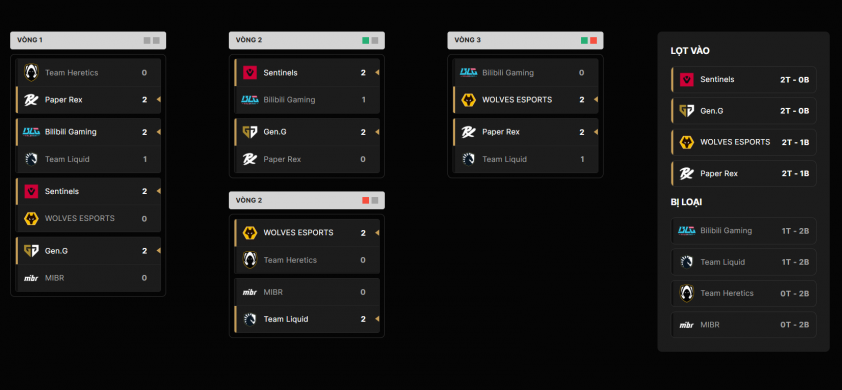Image resolution: width=842 pixels, height=390 pixels.
Task: Click the green square in Vòng 3 header
Action: pos(584,40)
